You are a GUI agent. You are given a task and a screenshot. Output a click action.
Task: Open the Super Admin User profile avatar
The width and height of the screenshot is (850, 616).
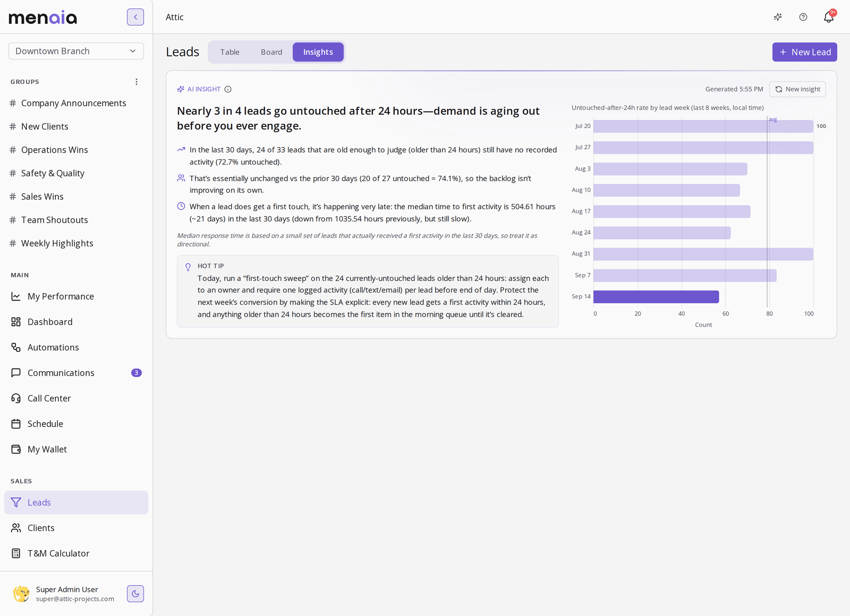point(21,594)
